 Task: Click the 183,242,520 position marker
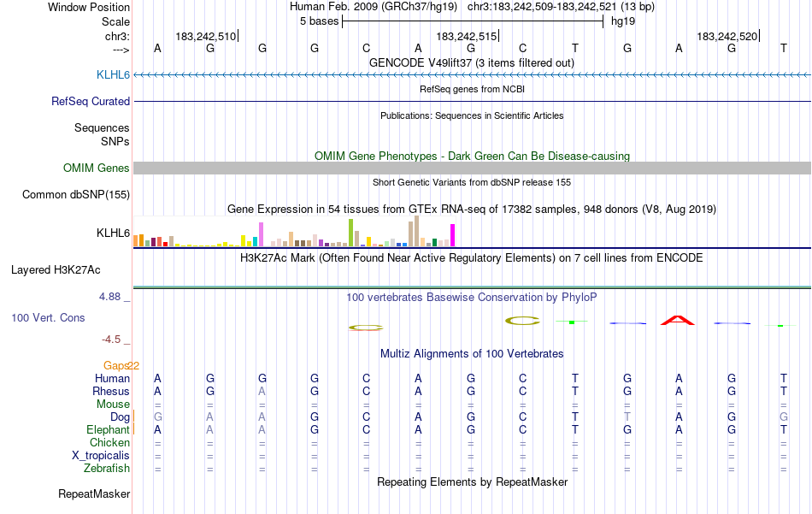(727, 36)
